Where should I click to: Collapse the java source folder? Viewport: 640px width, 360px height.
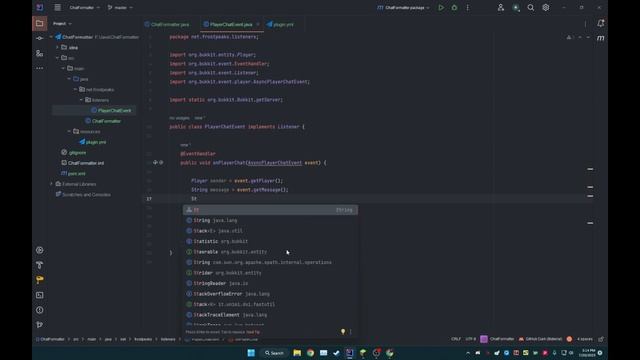[x=69, y=79]
